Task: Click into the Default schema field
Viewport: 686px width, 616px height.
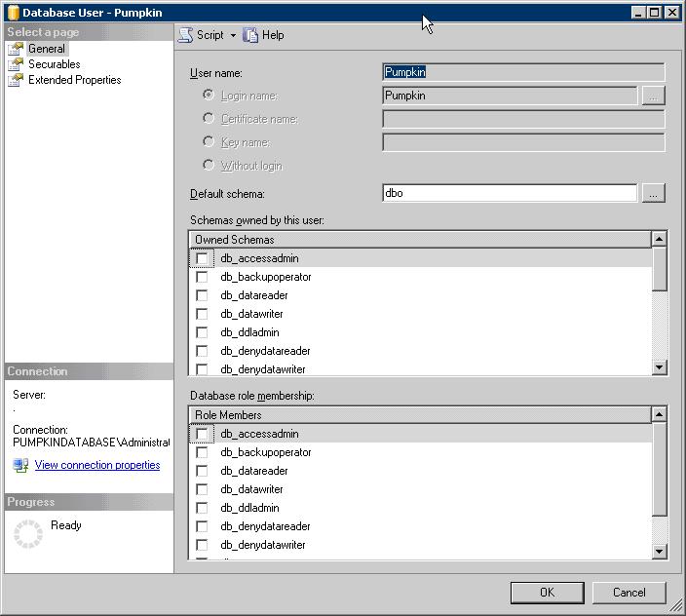Action: click(x=509, y=193)
